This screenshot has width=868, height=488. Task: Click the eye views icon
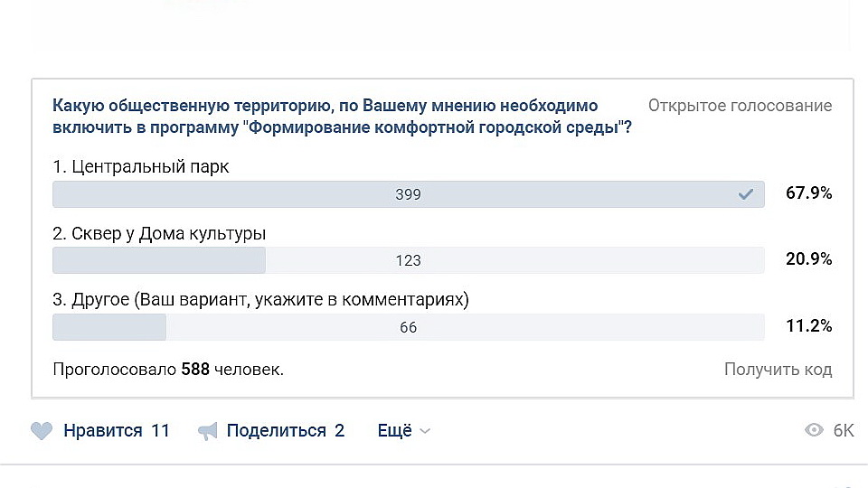click(x=815, y=431)
